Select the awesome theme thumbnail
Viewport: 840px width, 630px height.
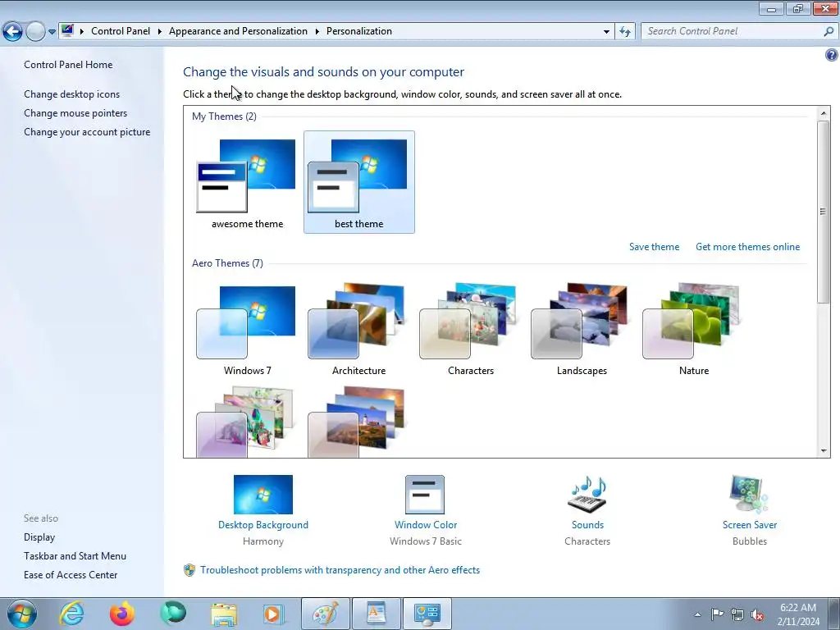coord(247,182)
